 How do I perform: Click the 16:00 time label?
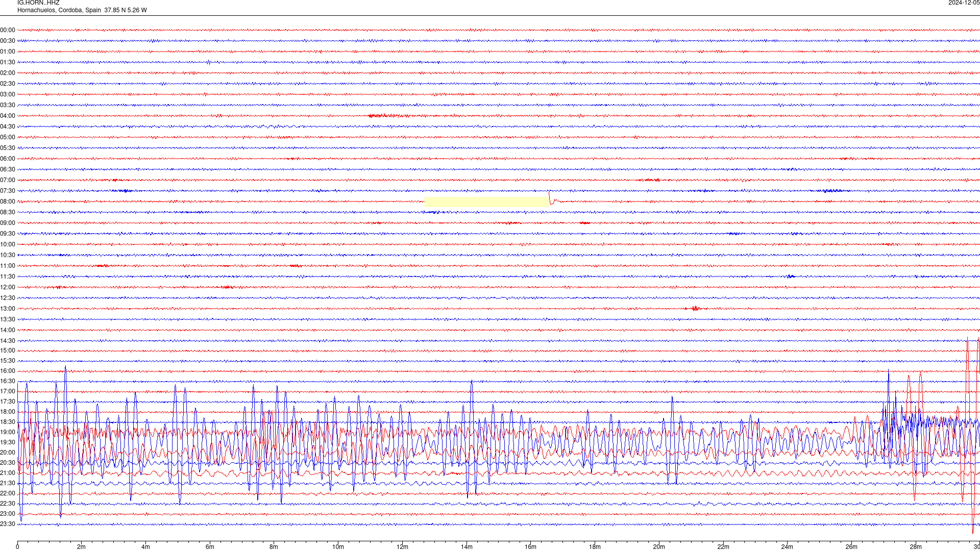pos(8,371)
